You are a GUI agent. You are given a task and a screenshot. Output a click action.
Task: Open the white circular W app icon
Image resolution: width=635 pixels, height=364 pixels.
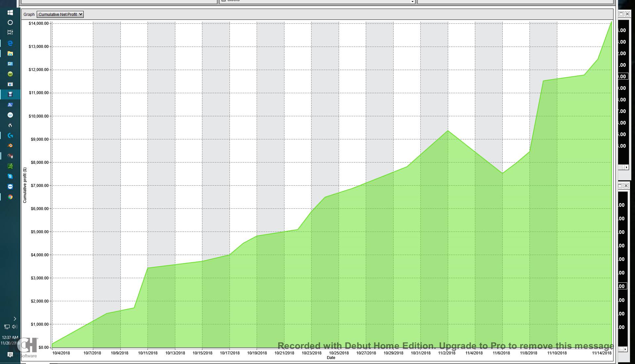(x=10, y=115)
